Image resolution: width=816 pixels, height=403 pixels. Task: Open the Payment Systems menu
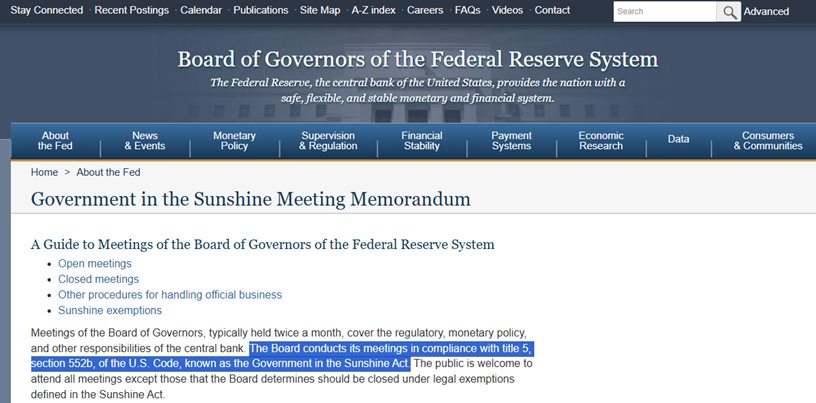coord(511,141)
